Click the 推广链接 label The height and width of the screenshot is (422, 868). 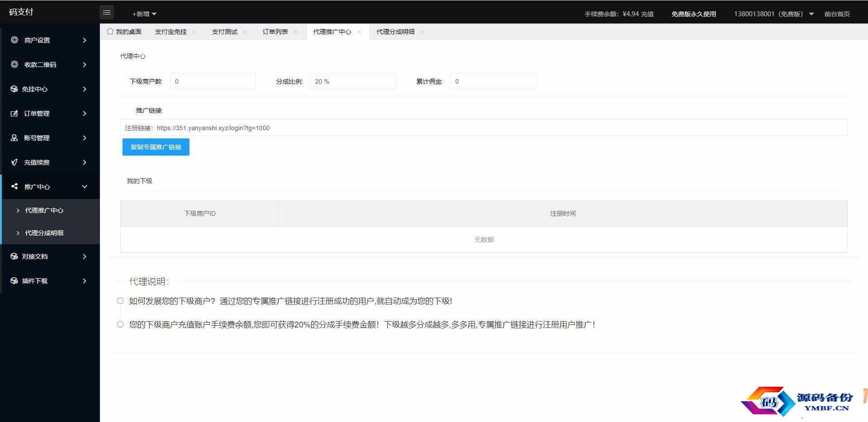point(149,110)
